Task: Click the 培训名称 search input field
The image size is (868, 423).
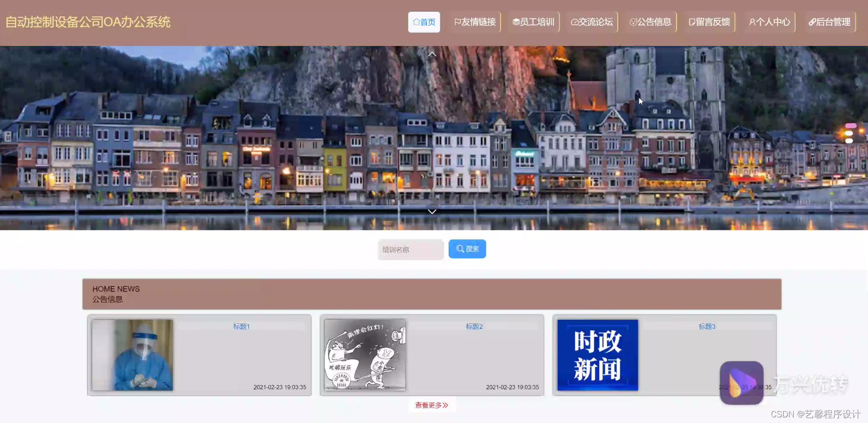Action: [x=410, y=249]
